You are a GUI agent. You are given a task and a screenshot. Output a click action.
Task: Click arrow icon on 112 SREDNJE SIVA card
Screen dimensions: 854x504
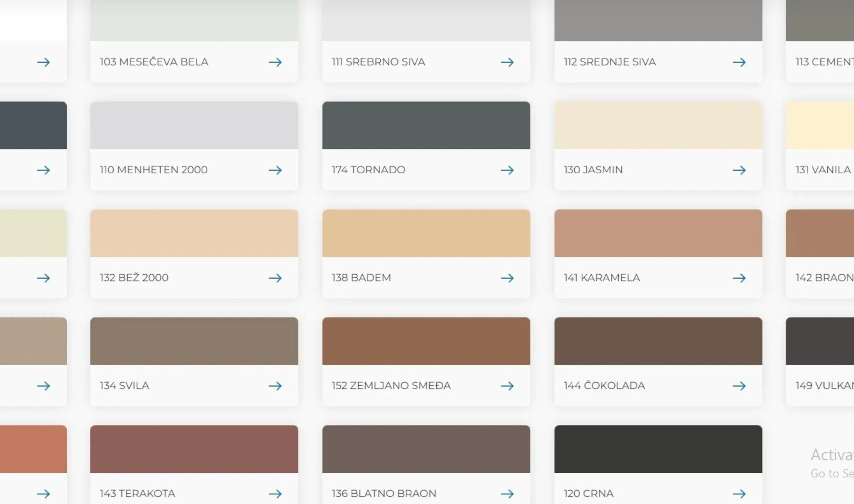coord(739,62)
